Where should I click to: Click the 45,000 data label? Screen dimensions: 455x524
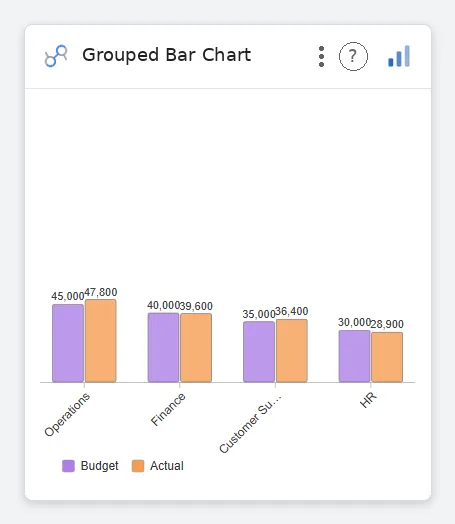click(67, 296)
